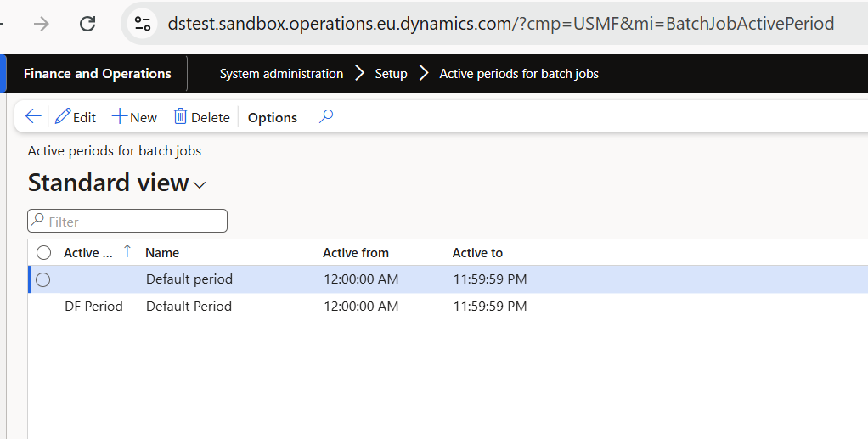The image size is (868, 439).
Task: Click the browser forward arrow
Action: (41, 24)
